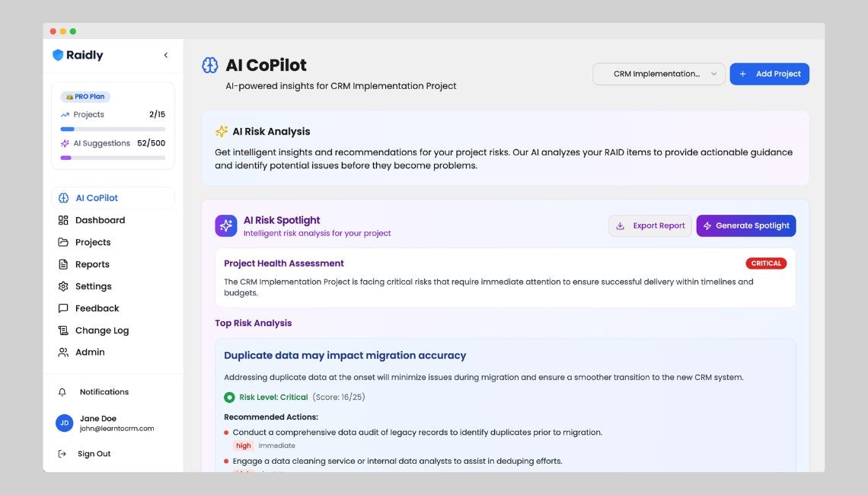Click the AI CoPilot brain icon in header
Screen dimensions: 868x495
point(210,65)
